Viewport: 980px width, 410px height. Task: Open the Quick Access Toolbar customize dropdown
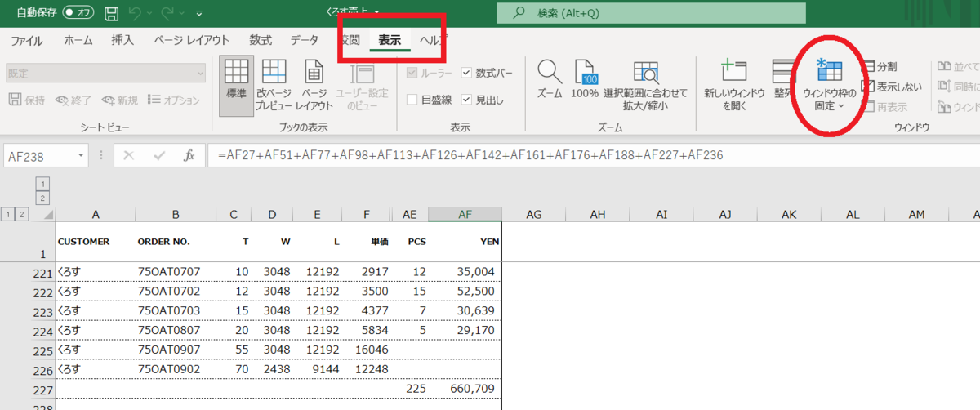pyautogui.click(x=199, y=12)
